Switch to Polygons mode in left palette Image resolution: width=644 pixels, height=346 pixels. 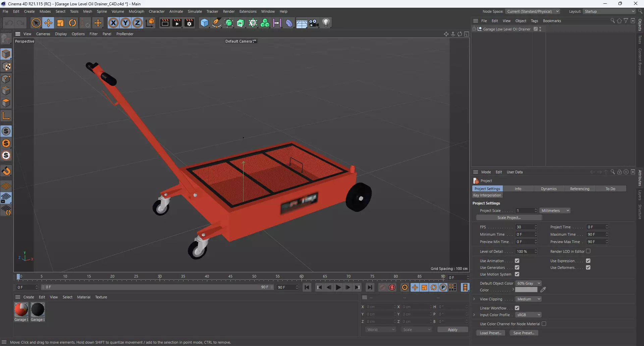(6, 103)
